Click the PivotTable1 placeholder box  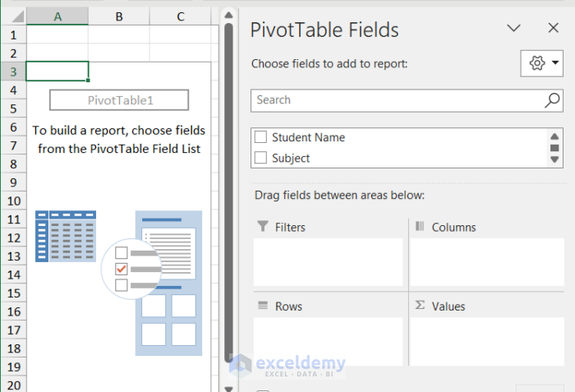pyautogui.click(x=119, y=100)
